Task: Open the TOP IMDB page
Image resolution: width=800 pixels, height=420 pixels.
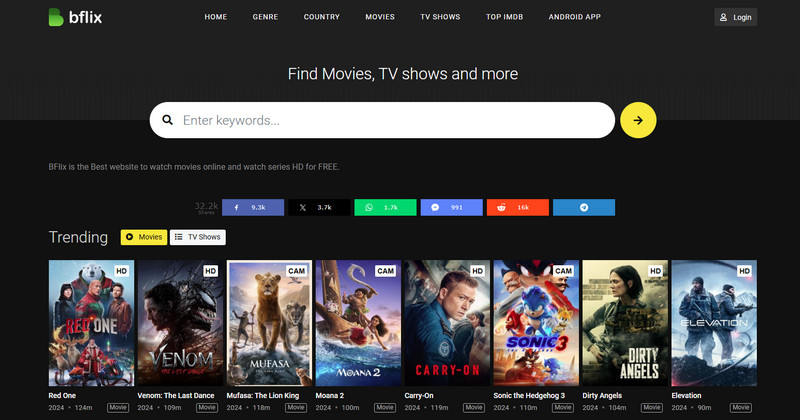Action: click(504, 17)
